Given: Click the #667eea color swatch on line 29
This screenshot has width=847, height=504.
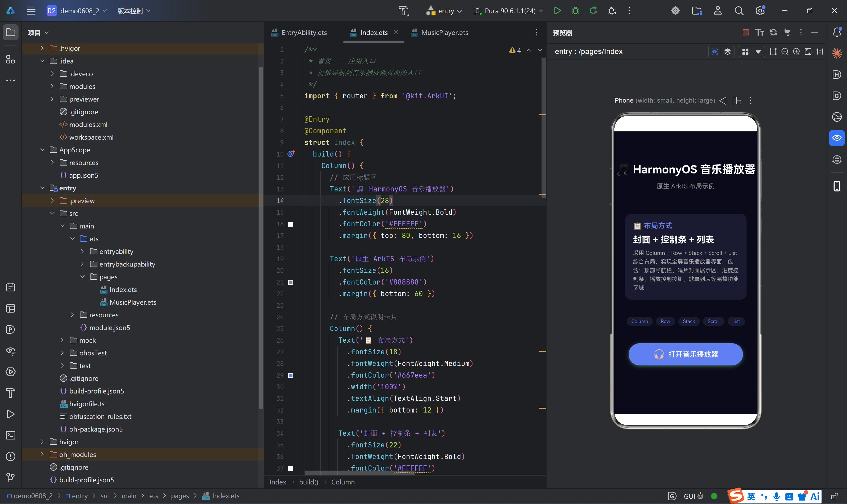Looking at the screenshot, I should [x=291, y=375].
